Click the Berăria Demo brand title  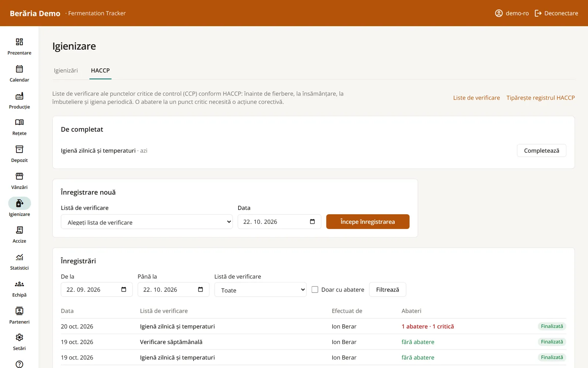tap(35, 13)
